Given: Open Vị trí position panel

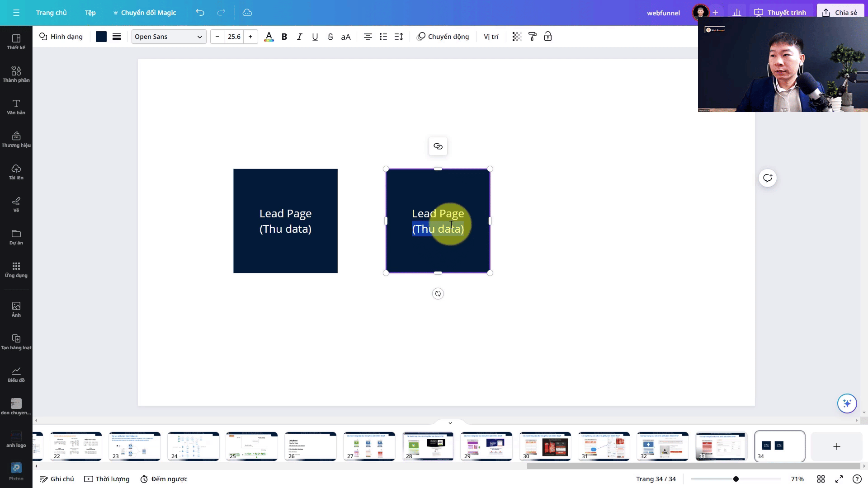Looking at the screenshot, I should click(x=491, y=37).
